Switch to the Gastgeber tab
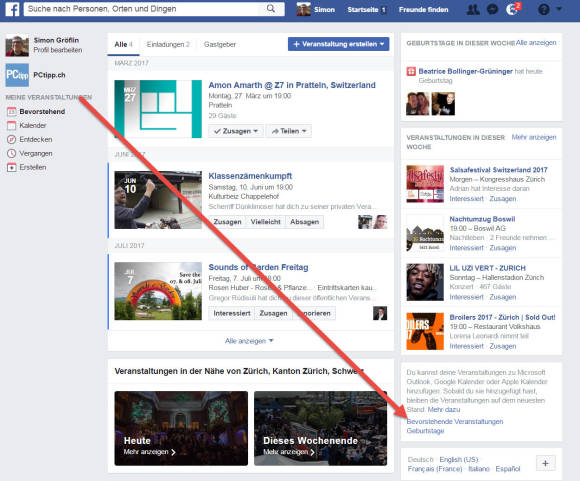This screenshot has height=481, width=580. point(220,44)
